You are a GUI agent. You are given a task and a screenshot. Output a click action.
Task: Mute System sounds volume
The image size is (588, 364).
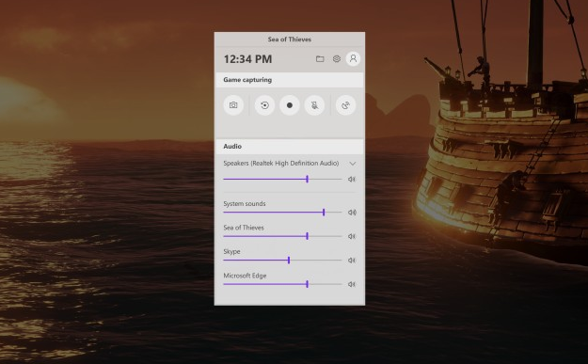pyautogui.click(x=352, y=213)
